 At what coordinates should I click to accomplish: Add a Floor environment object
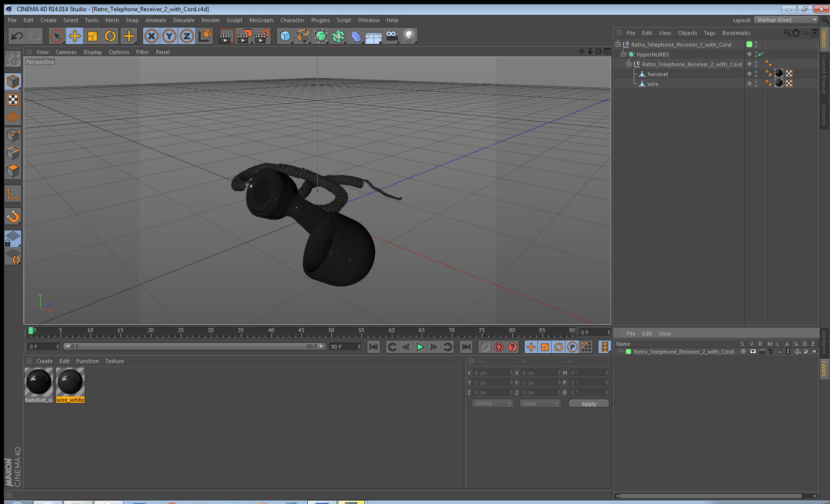coord(374,36)
